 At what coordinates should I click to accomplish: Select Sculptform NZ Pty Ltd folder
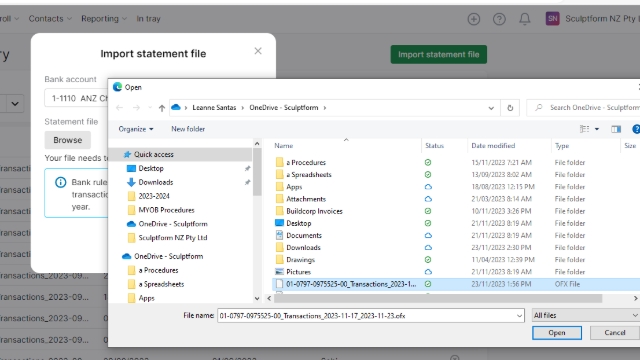(x=173, y=238)
